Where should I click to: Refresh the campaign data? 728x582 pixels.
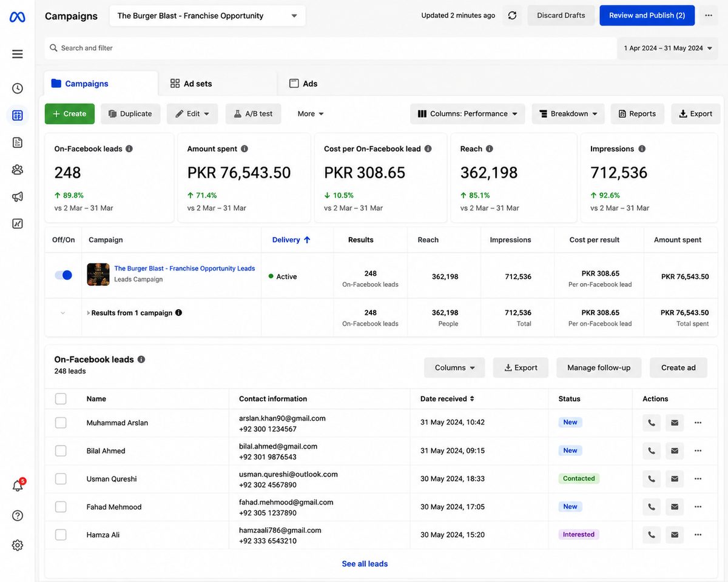[x=512, y=16]
